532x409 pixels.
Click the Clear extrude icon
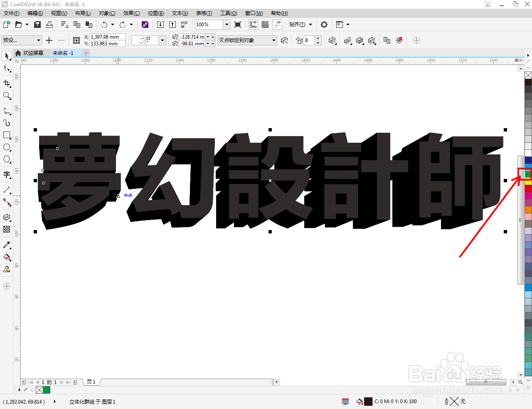(x=399, y=40)
